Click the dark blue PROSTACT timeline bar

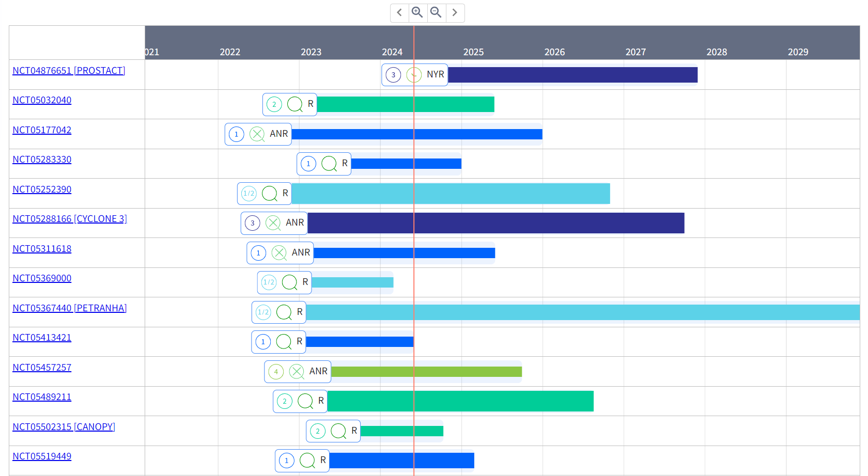tap(572, 75)
